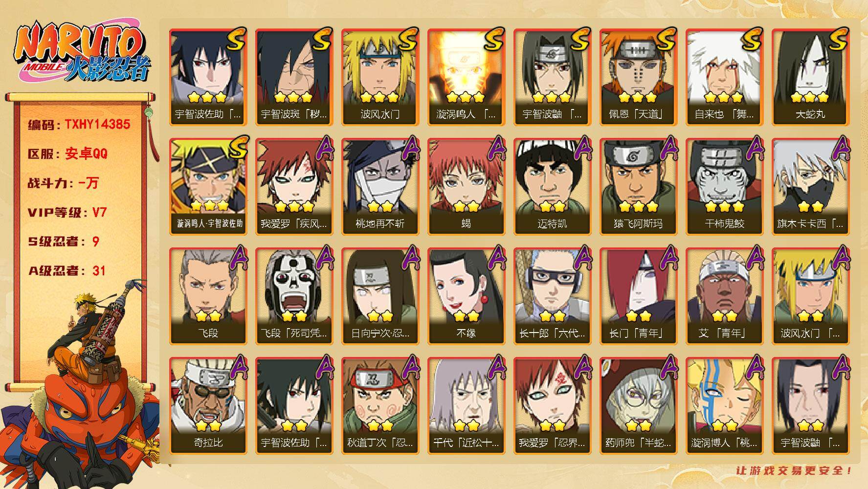
Task: Click the Naruto on toad mascot illustration
Action: 80,384
